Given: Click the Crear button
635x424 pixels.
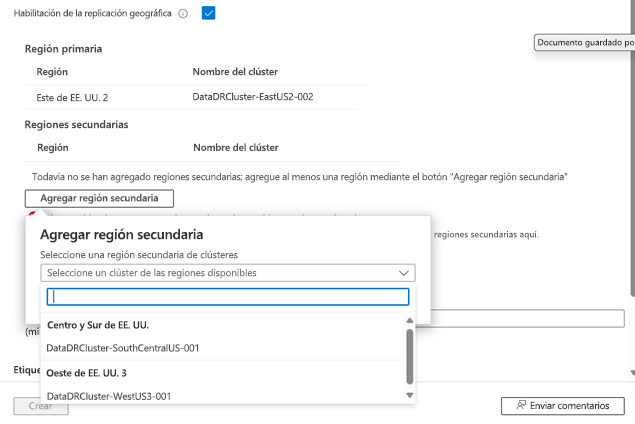Looking at the screenshot, I should 40,406.
